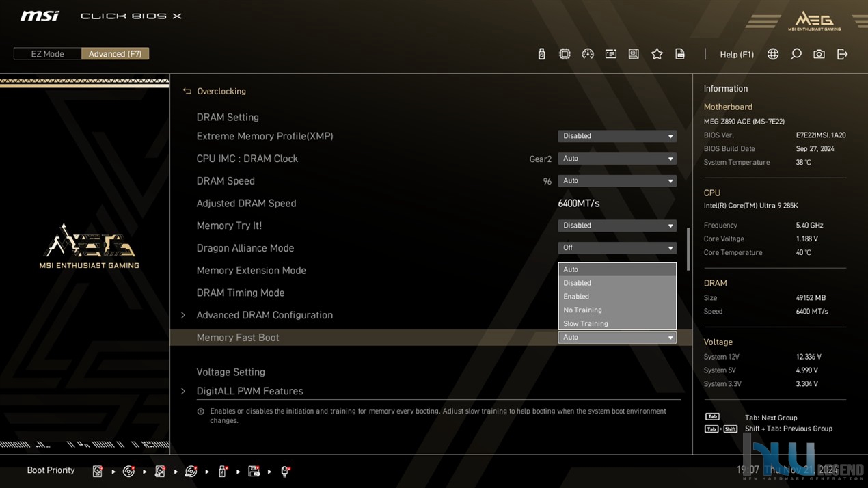The image size is (868, 488).
Task: Open search with the magnifier icon
Action: [796, 54]
